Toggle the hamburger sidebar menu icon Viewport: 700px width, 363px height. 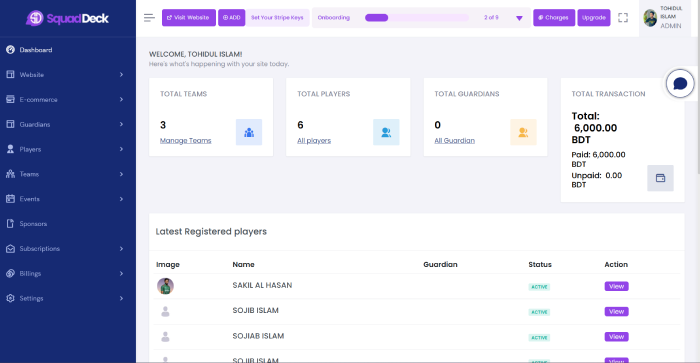(x=149, y=18)
